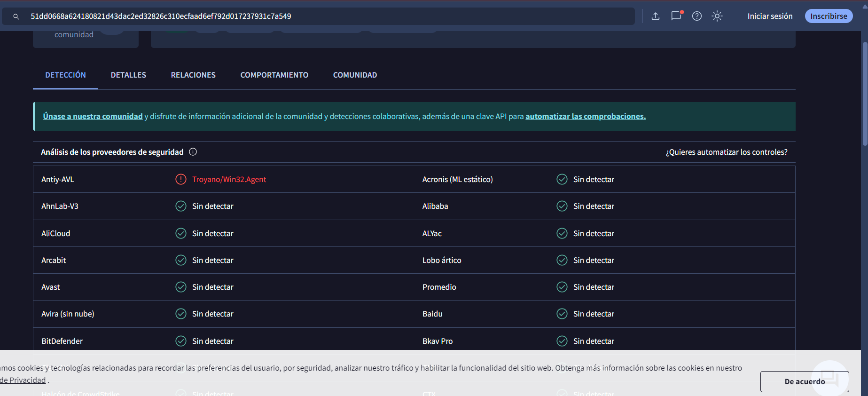
Task: Select the Bkav Pro vendor name
Action: (438, 341)
